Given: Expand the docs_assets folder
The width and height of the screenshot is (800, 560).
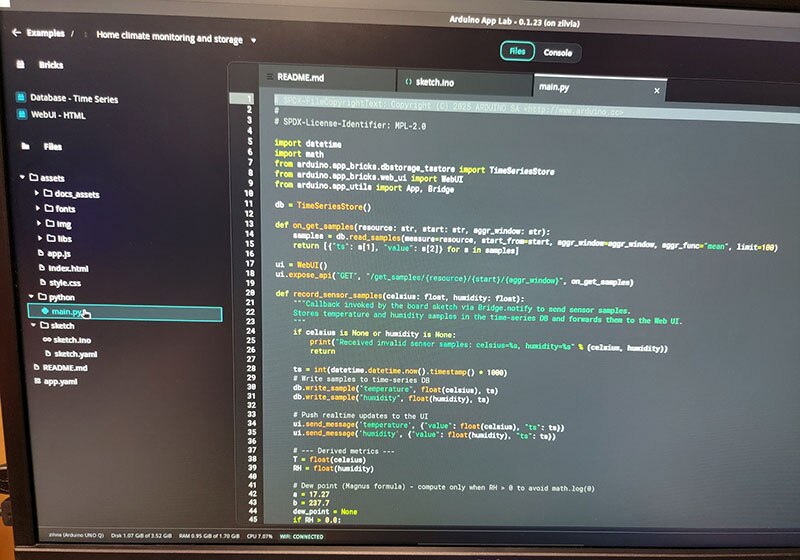Looking at the screenshot, I should tap(37, 193).
